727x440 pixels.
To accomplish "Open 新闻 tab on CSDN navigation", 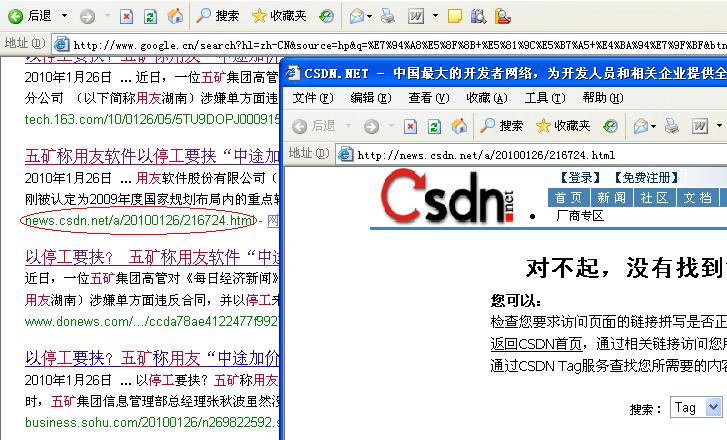I will click(x=612, y=198).
